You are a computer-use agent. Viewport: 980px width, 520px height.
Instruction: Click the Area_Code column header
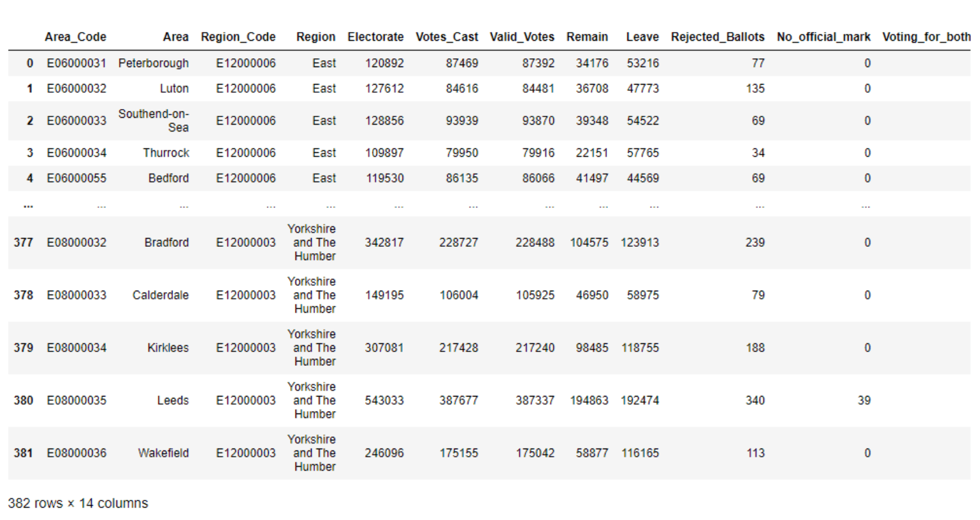[x=75, y=37]
